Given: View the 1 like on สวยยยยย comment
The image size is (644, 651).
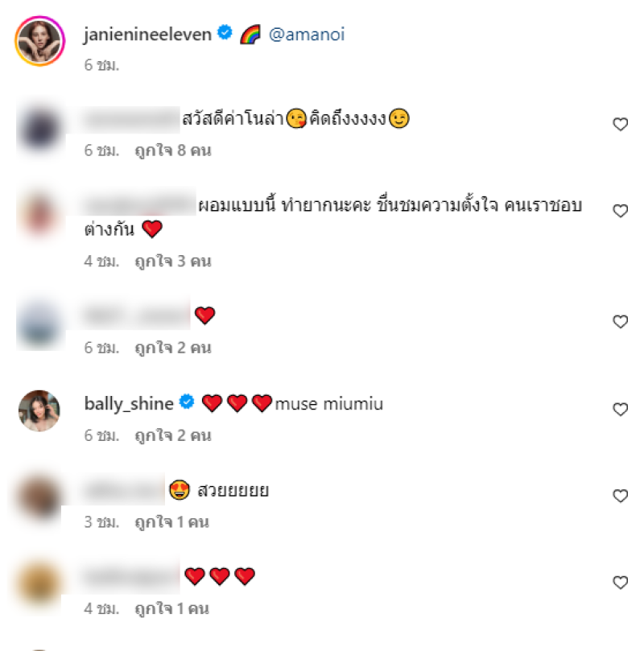Looking at the screenshot, I should coord(172,522).
